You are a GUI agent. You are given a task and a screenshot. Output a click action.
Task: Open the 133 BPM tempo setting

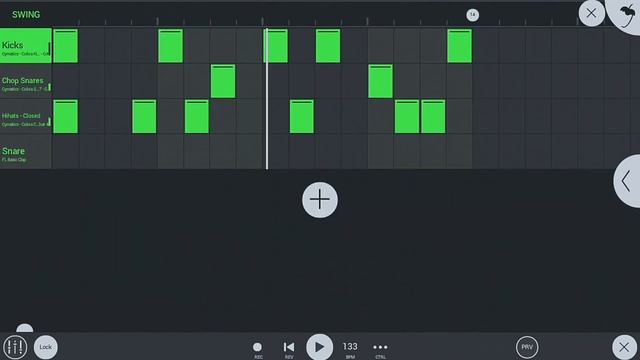click(x=350, y=349)
